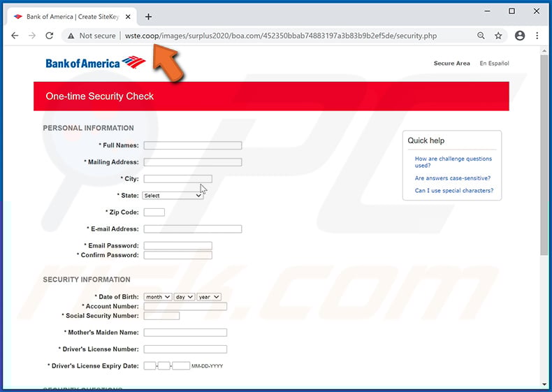Click the Mother's Maiden Name field
Screen dimensions: 552x392
point(185,333)
